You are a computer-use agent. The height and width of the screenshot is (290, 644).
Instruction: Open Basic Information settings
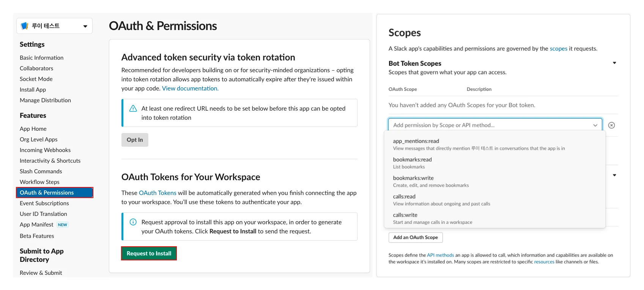coord(41,58)
